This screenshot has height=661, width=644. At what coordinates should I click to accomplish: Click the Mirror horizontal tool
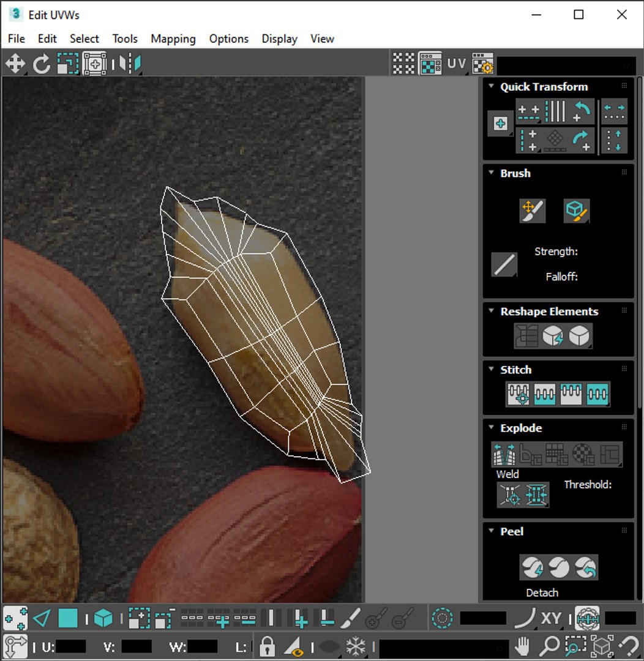130,64
